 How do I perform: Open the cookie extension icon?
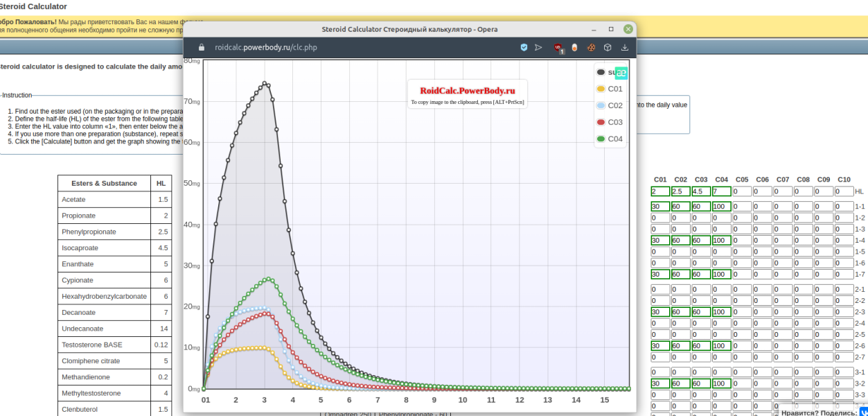coord(591,48)
